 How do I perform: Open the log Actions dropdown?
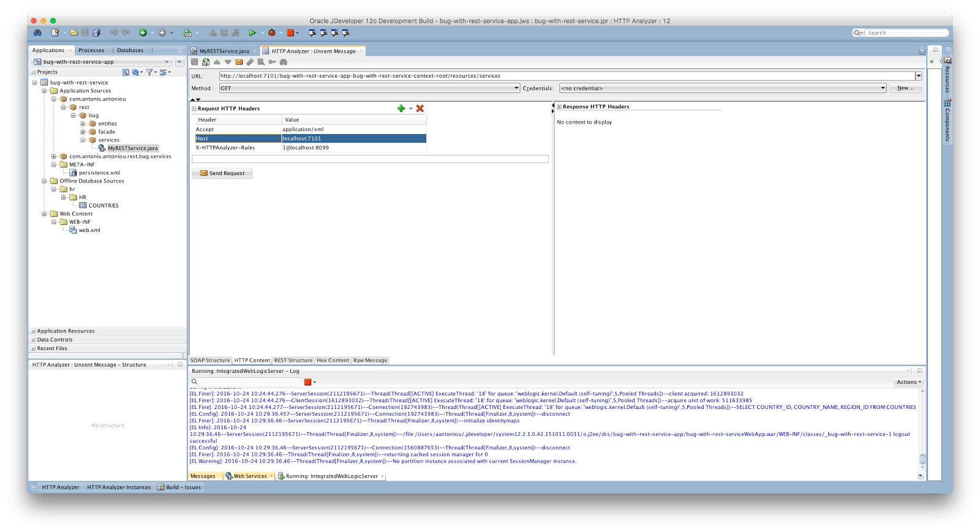click(x=909, y=382)
